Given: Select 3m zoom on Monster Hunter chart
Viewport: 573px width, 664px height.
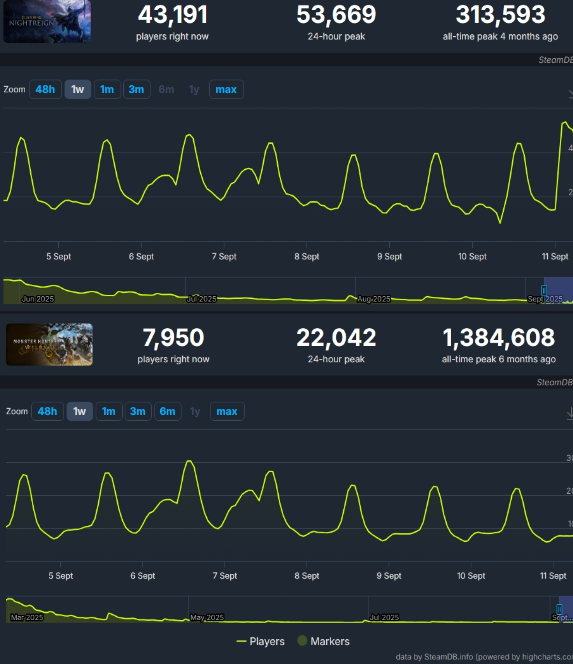Looking at the screenshot, I should pos(138,411).
